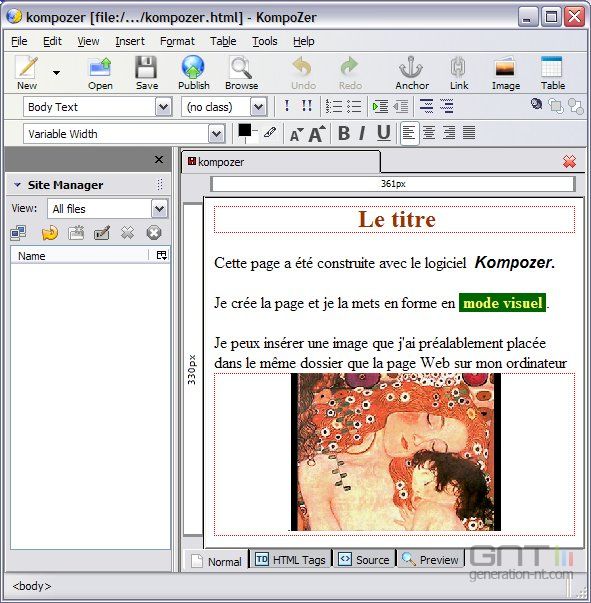Screen dimensions: 591x603
Task: Click the Link chain icon
Action: 459,73
